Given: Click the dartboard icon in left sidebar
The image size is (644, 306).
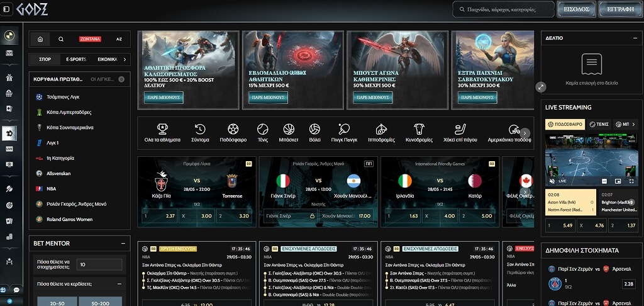Looking at the screenshot, I should click(x=9, y=205).
